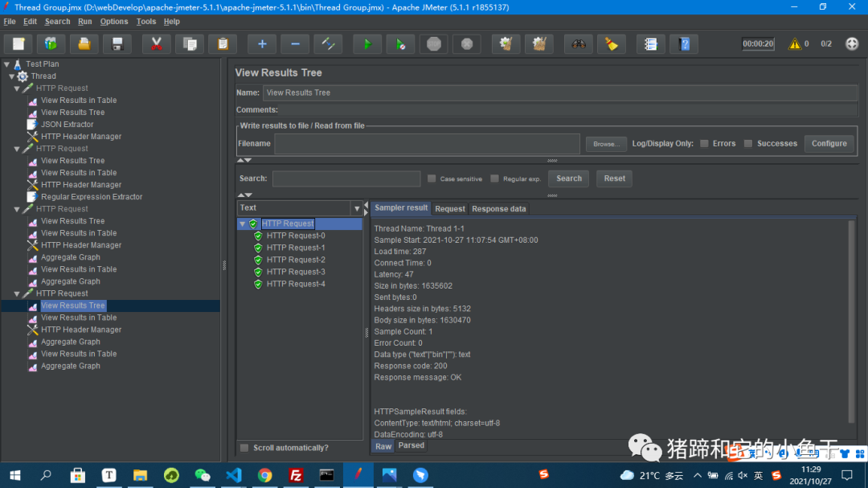Screen dimensions: 868x488
Task: Start the test with green play icon
Action: click(367, 43)
